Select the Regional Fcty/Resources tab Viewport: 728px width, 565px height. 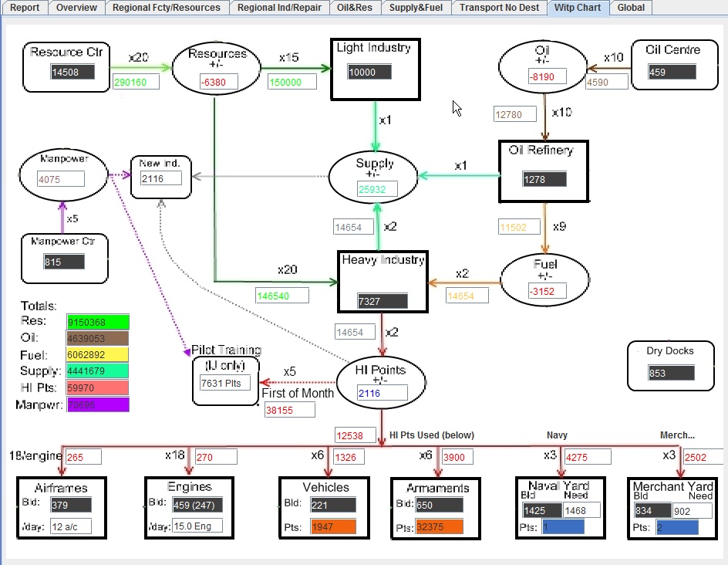coord(167,8)
